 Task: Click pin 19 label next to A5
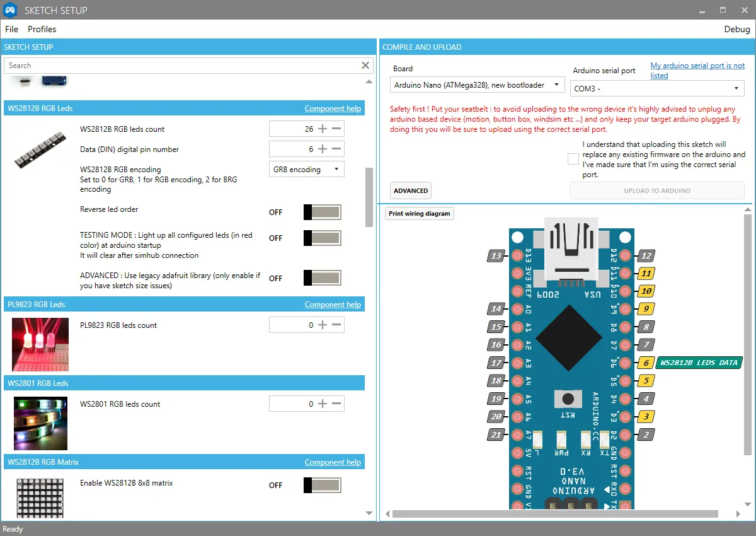(x=497, y=399)
